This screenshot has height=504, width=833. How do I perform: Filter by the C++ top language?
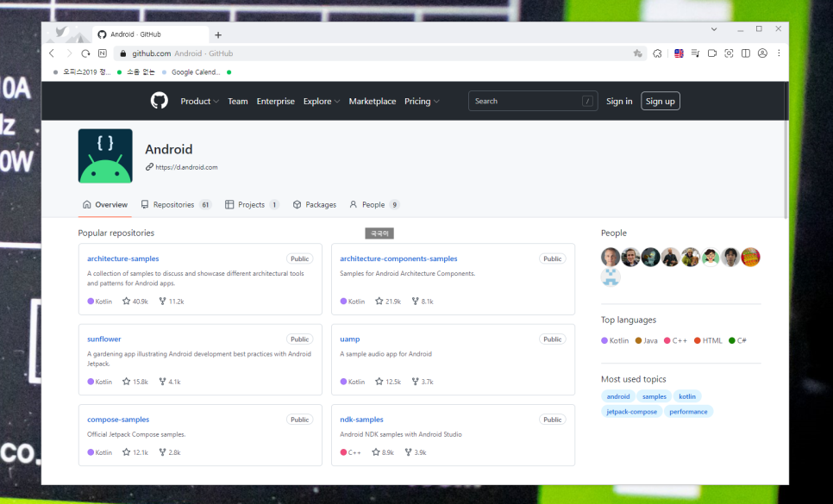point(676,340)
